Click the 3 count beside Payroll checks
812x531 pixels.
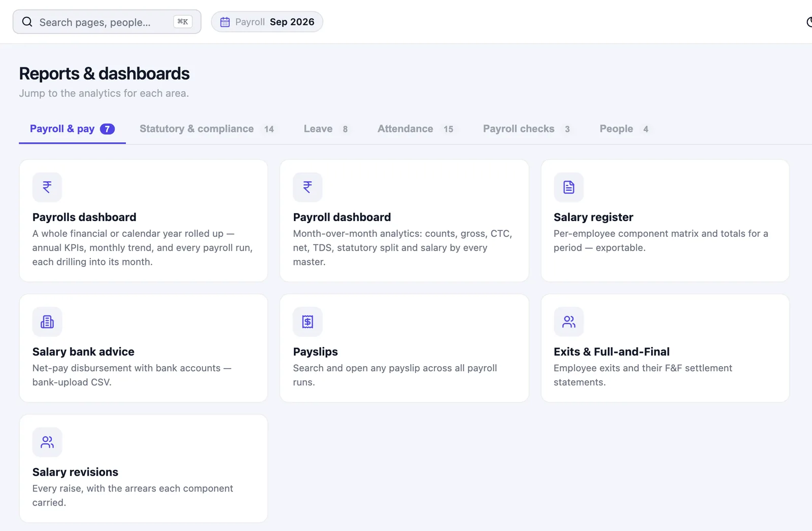tap(567, 129)
